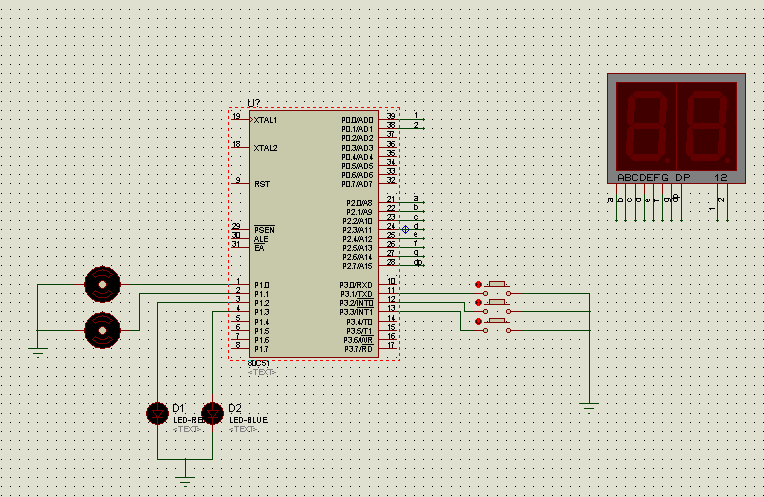The height and width of the screenshot is (497, 764).
Task: Click the <TEXT> placeholder under LED-BLUE
Action: 243,429
